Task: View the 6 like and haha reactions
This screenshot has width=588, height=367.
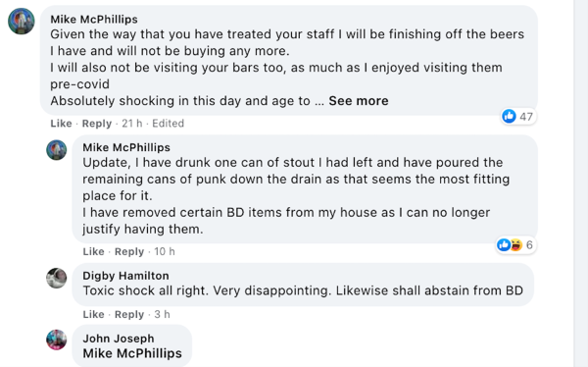Action: (x=515, y=245)
